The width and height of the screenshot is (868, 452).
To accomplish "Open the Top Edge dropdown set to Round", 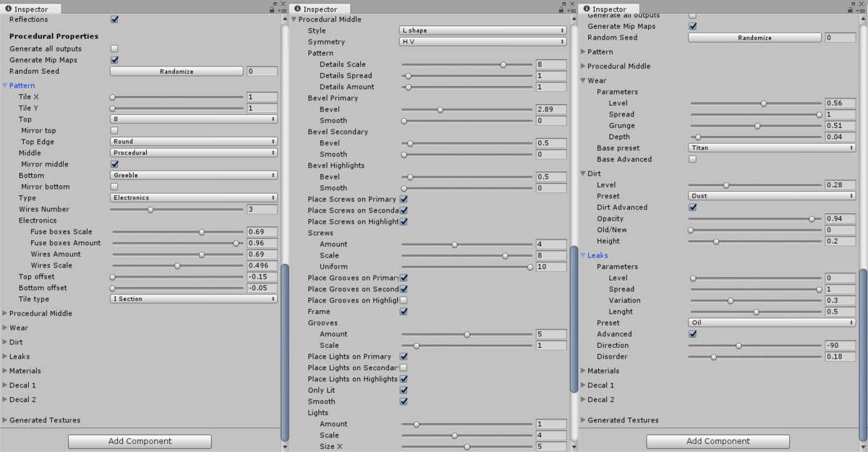I will tap(193, 142).
